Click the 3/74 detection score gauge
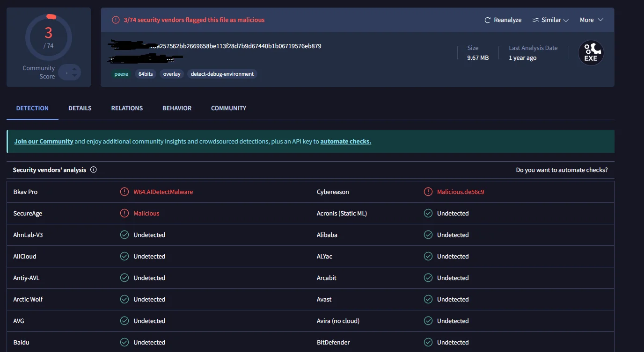The image size is (644, 352). [49, 37]
